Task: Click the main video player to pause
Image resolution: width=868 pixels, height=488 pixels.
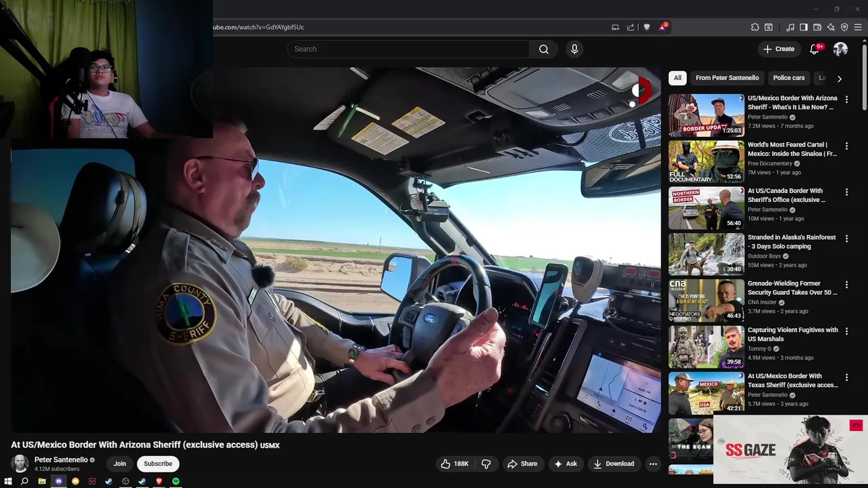Action: (x=336, y=249)
